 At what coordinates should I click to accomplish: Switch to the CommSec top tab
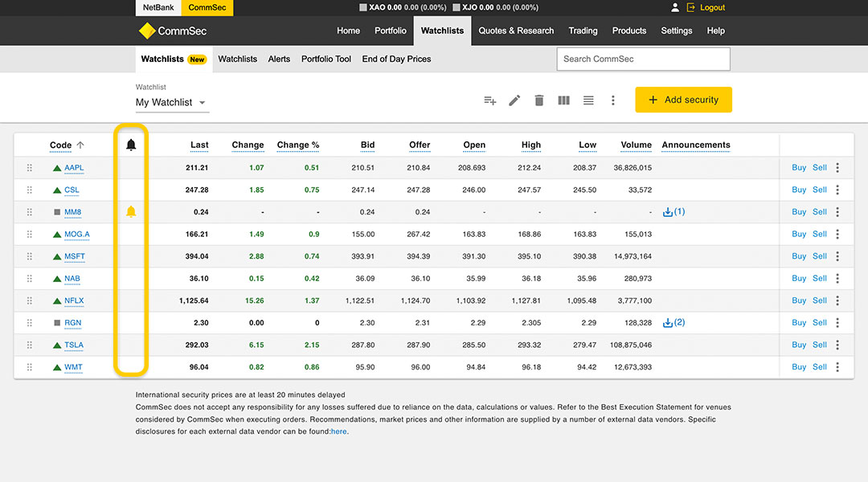click(x=207, y=8)
